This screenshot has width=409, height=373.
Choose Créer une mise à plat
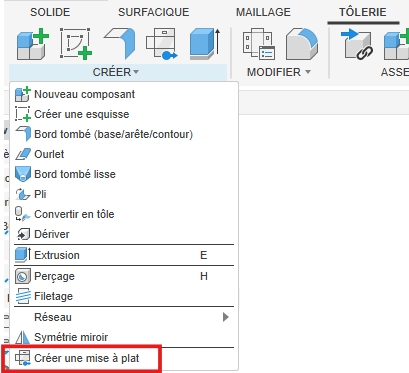click(124, 358)
